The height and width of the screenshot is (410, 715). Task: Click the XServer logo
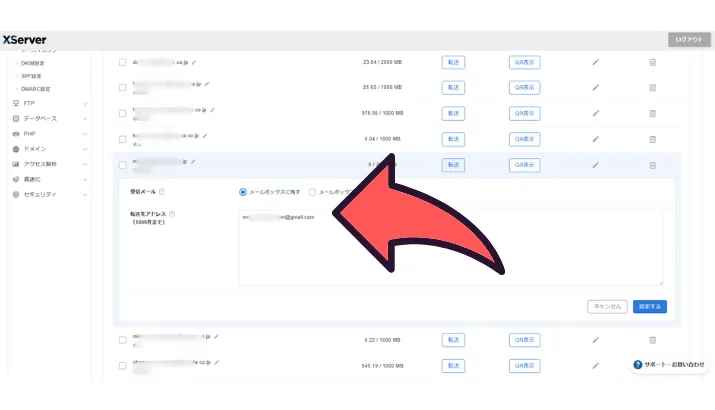pyautogui.click(x=25, y=40)
